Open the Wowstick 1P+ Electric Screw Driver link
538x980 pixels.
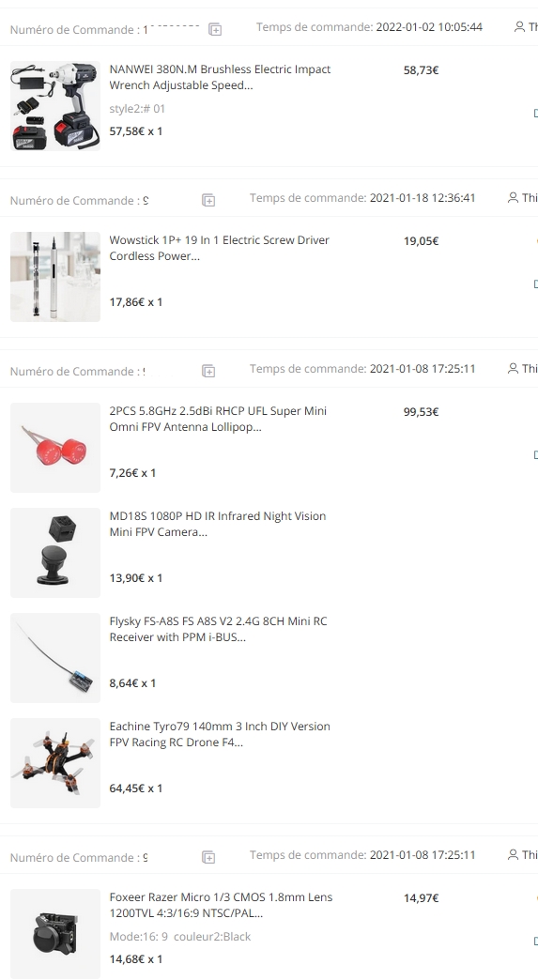tap(220, 248)
